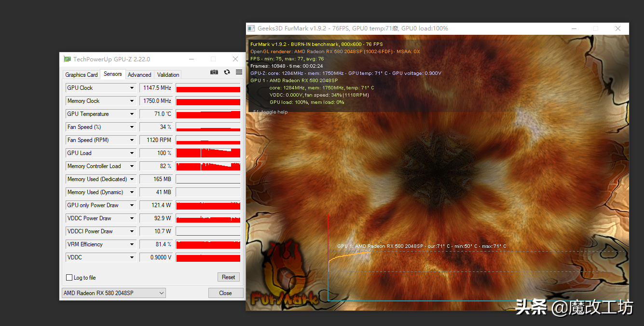Enable the Log to file checkbox
The height and width of the screenshot is (326, 644).
tap(69, 278)
